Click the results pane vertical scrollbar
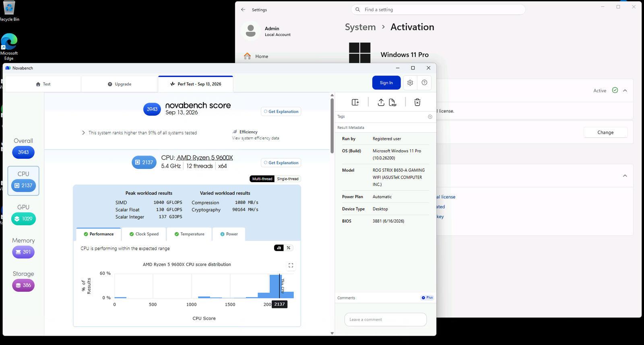 tap(332, 126)
